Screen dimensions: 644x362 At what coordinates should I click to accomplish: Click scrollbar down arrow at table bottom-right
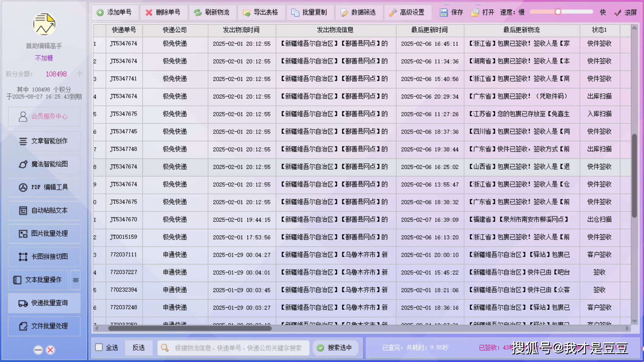click(x=634, y=321)
